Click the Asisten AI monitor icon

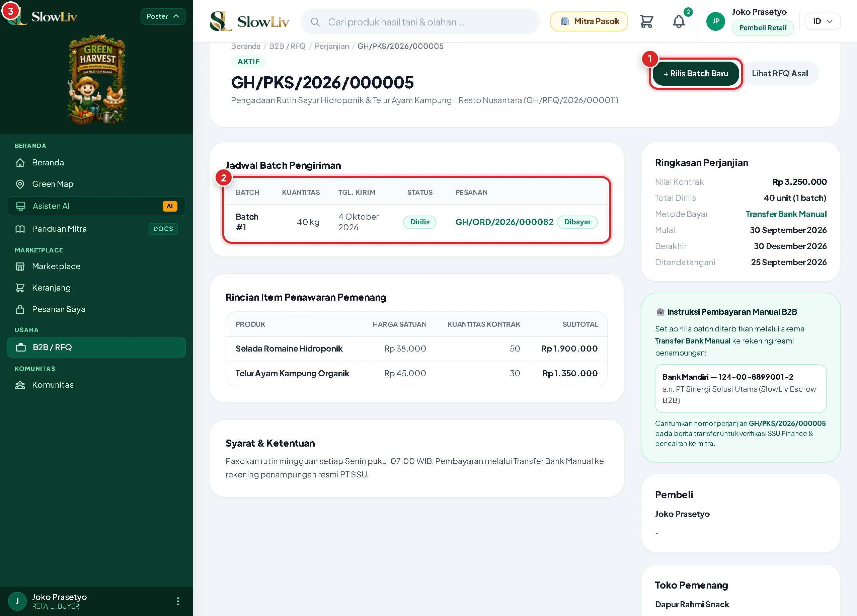click(21, 206)
